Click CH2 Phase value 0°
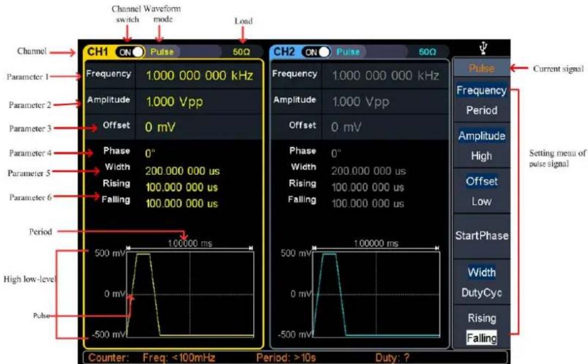This screenshot has width=588, height=364. click(336, 153)
